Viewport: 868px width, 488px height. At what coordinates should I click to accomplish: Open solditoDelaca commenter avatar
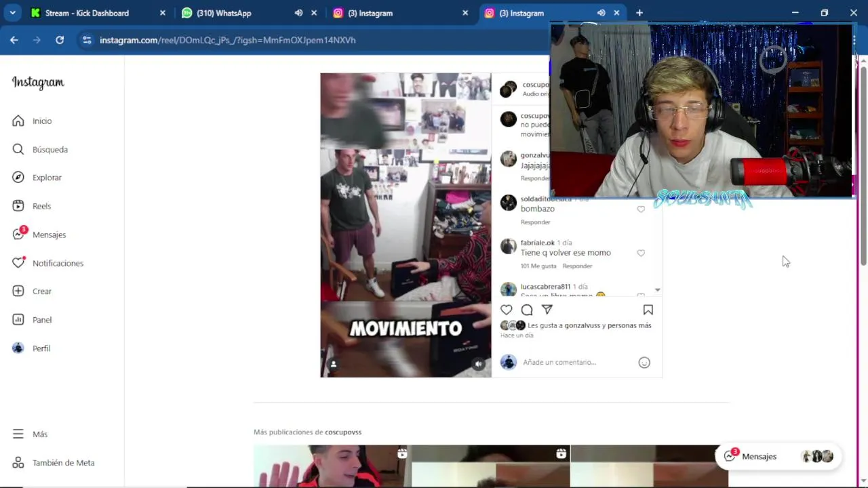pos(509,203)
